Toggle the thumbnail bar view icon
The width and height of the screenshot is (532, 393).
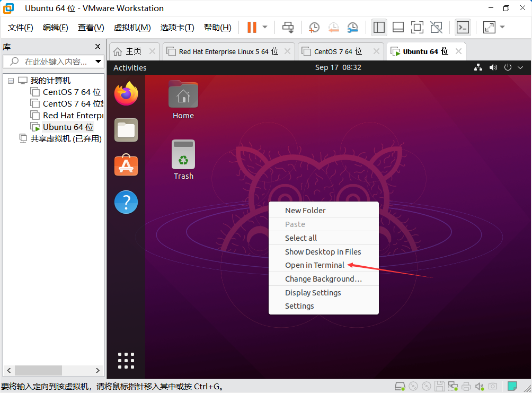coord(398,27)
